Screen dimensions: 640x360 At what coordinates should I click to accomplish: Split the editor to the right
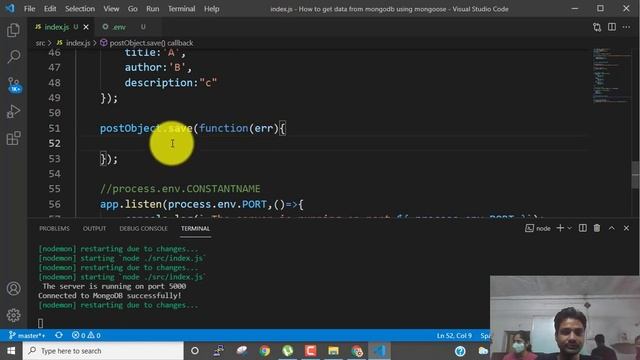point(612,27)
